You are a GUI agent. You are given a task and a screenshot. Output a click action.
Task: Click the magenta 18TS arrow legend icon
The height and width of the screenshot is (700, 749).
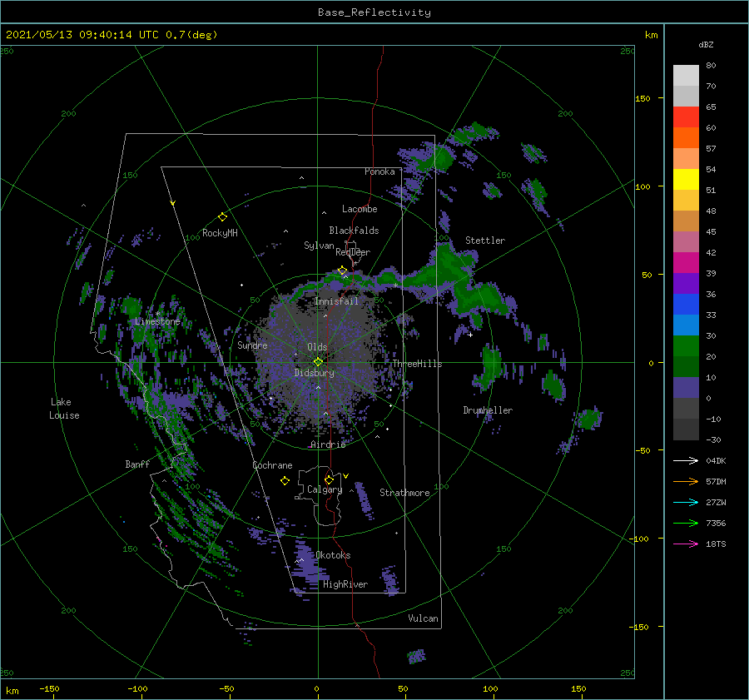686,544
